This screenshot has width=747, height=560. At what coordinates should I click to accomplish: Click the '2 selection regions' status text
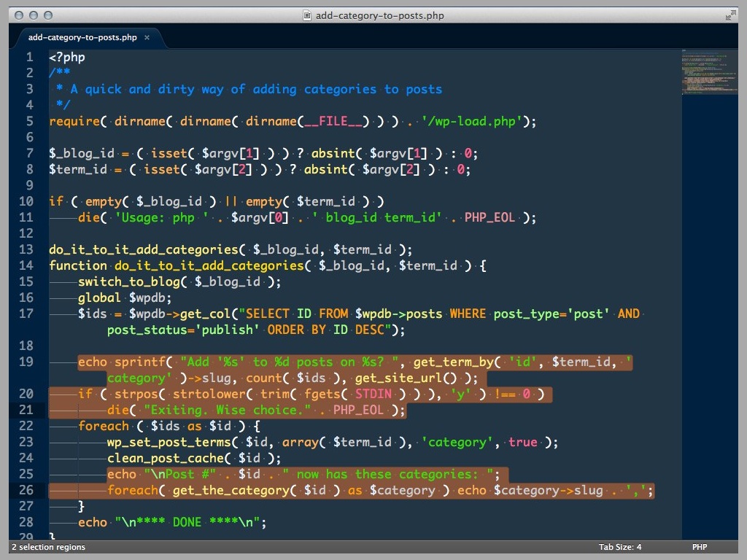[x=49, y=547]
